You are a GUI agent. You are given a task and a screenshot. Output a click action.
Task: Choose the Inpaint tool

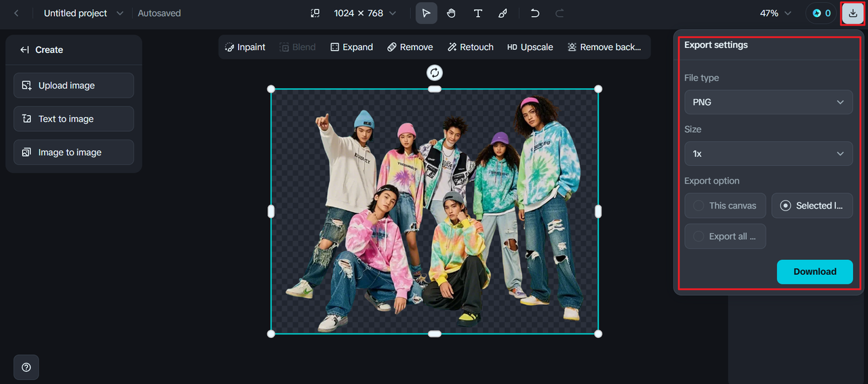coord(245,47)
